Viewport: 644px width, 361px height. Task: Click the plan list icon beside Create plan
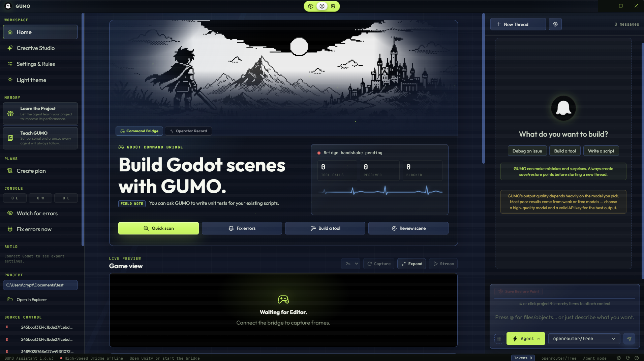pos(10,171)
